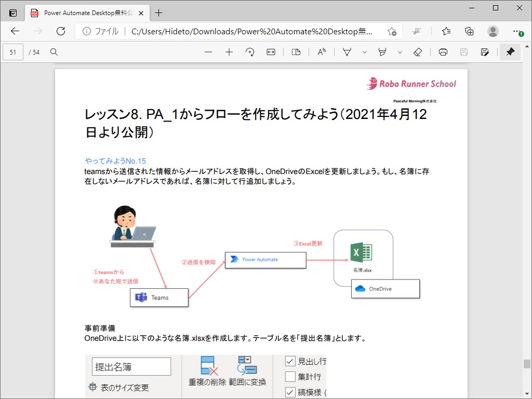The image size is (532, 399).
Task: Select the Draw pen tool
Action: click(347, 52)
